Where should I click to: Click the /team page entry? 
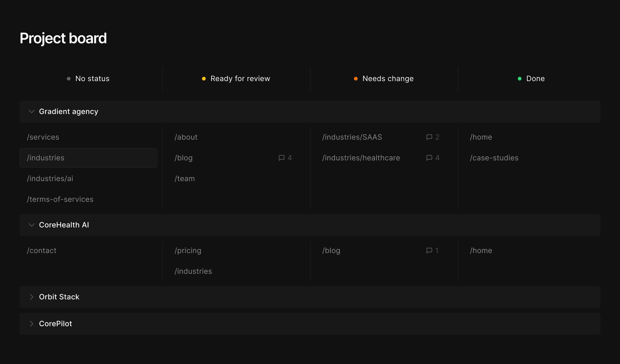coord(185,179)
